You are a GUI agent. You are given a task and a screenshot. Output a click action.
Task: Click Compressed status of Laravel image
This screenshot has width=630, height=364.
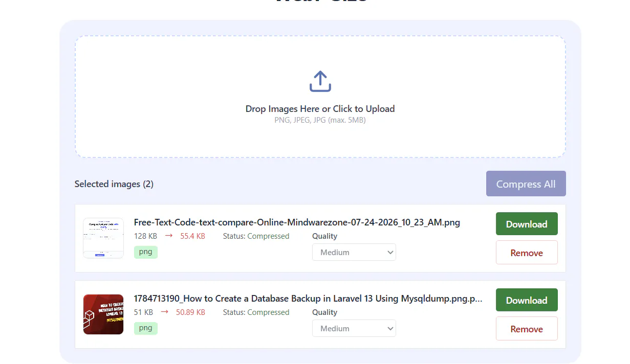pyautogui.click(x=268, y=312)
